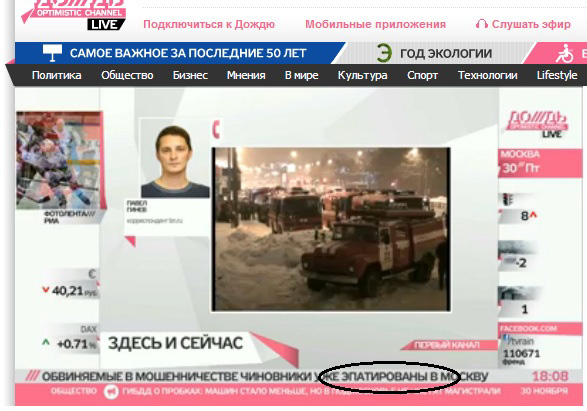Image resolution: width=587 pixels, height=411 pixels.
Task: Open the Общество section
Action: pos(127,75)
